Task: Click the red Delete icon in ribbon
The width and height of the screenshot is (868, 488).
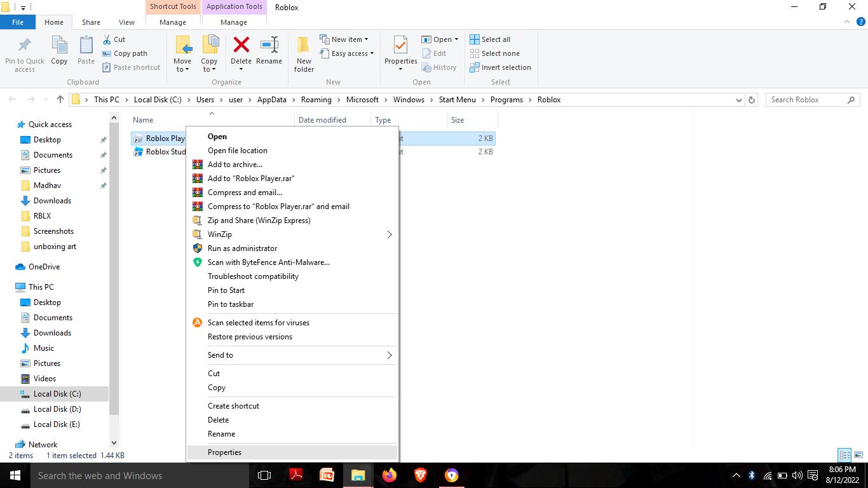Action: click(x=241, y=44)
